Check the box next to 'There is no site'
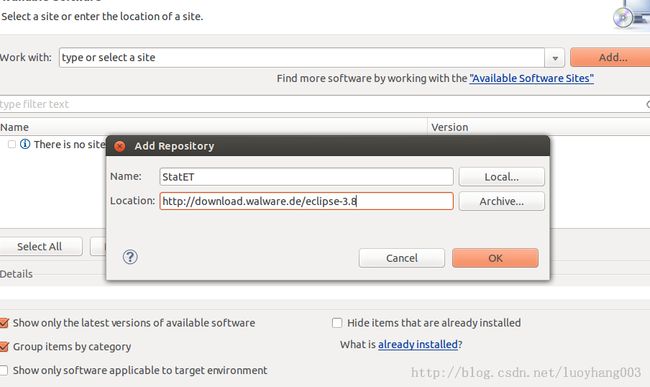Screen dimensions: 650x387 [x=12, y=144]
